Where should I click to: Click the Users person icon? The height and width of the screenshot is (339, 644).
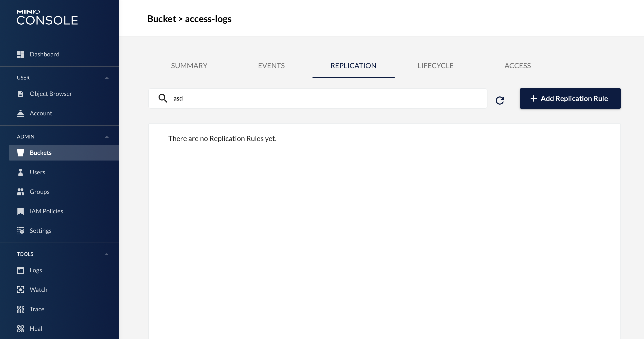click(x=21, y=172)
